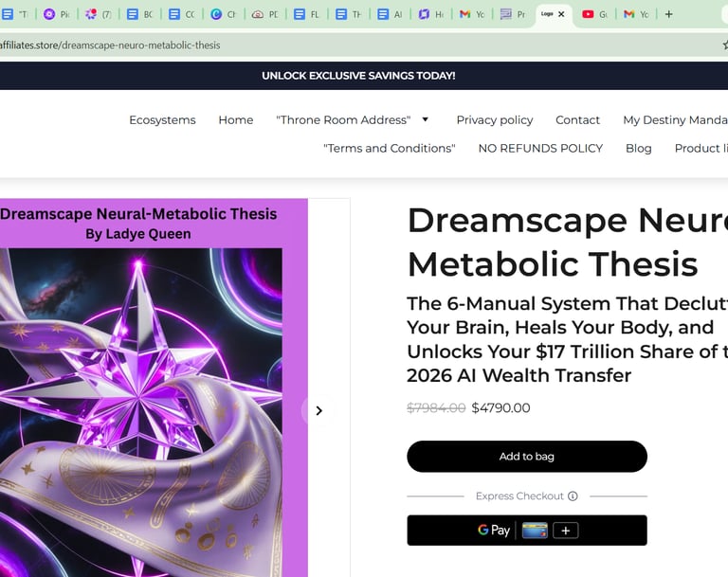Expand the "Throne Room Address" dropdown arrow
This screenshot has width=728, height=577.
(x=426, y=119)
